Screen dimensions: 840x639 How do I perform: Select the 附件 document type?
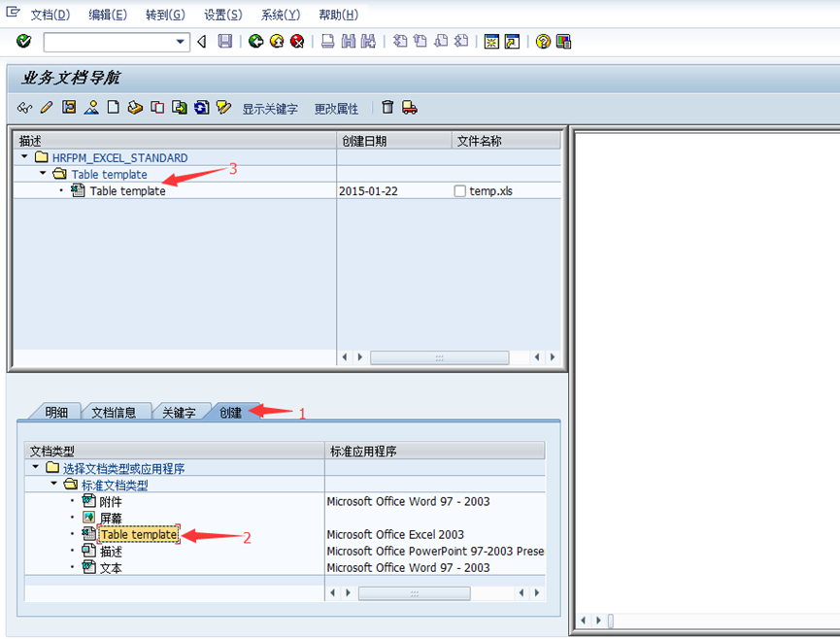(x=111, y=502)
